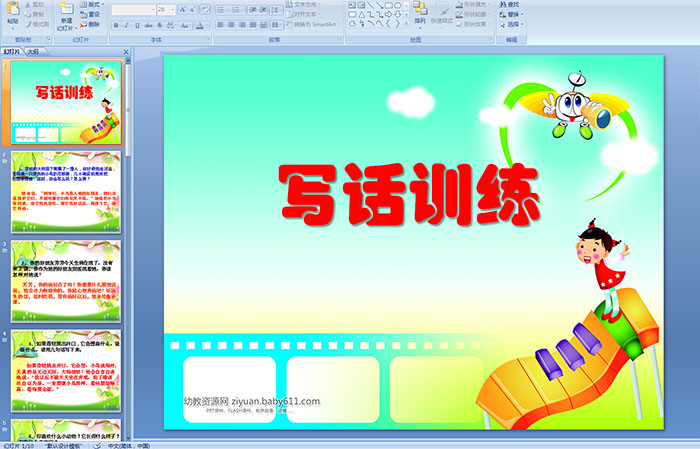
Task: Close the slides thumbnail pane
Action: point(126,52)
